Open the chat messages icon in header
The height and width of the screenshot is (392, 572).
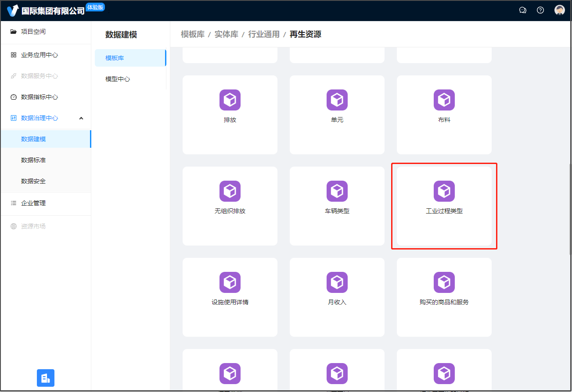click(x=522, y=10)
